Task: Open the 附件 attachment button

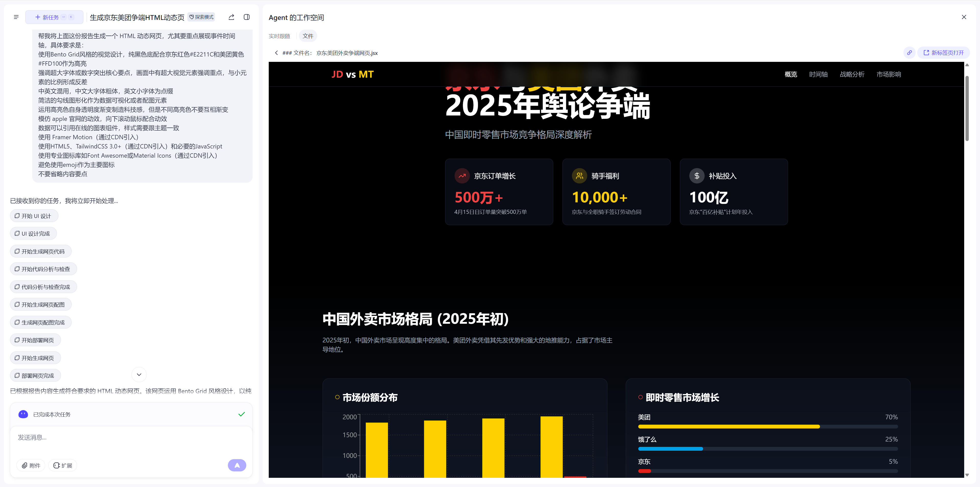Action: [x=31, y=465]
